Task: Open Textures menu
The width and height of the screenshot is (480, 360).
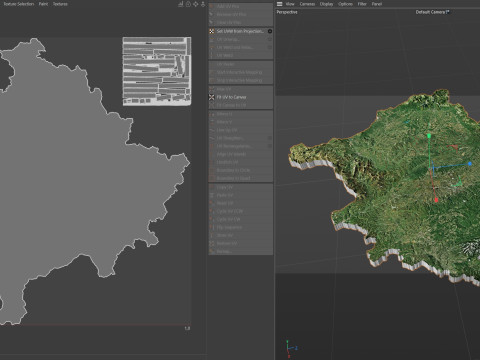Action: point(60,4)
